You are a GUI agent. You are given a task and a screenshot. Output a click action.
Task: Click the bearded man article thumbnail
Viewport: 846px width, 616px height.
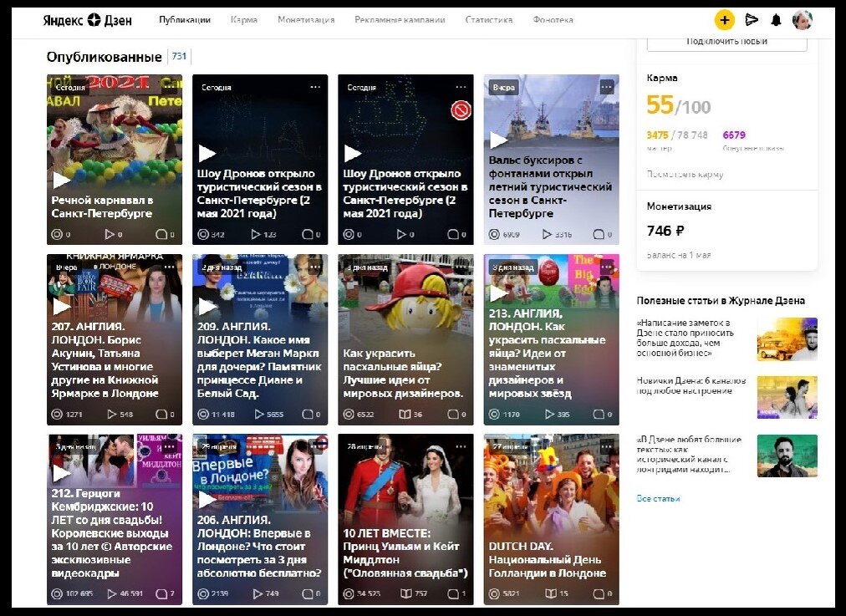pos(787,456)
